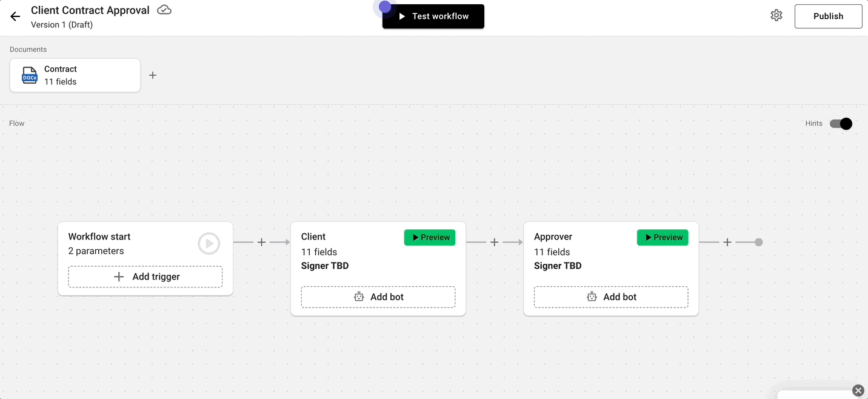
Task: Add bot to the Client step
Action: (x=378, y=297)
